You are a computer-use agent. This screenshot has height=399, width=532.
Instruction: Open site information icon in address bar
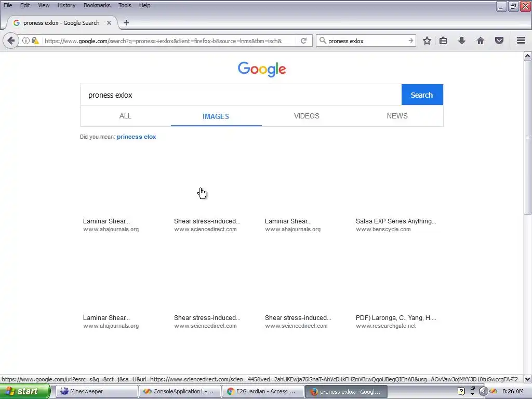[26, 41]
